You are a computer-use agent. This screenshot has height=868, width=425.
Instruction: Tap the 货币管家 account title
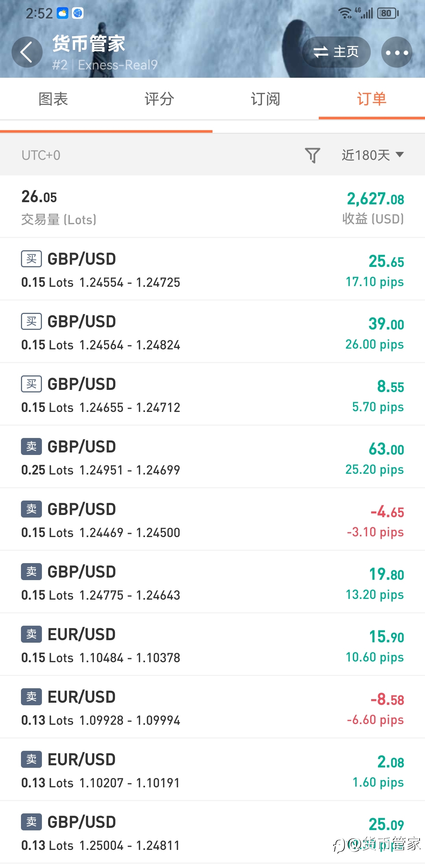click(89, 43)
